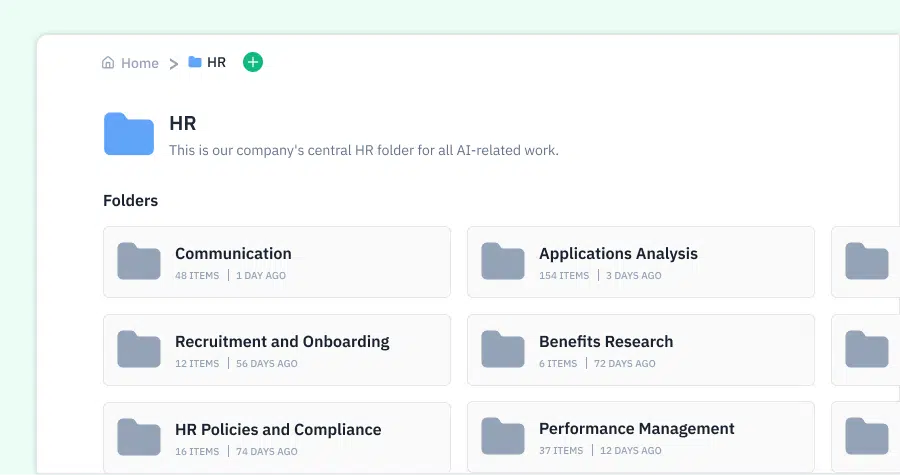
Task: Open the partially visible top-right folder card
Action: pos(866,262)
